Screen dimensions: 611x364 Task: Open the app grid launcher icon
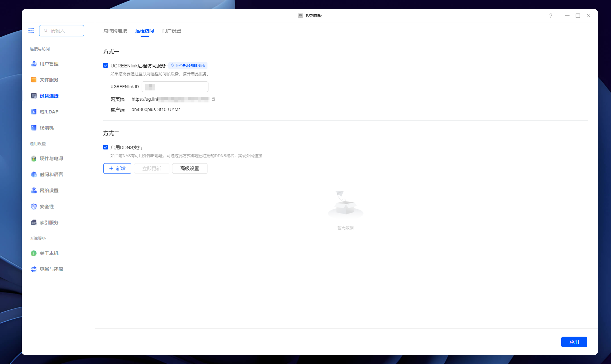[31, 31]
